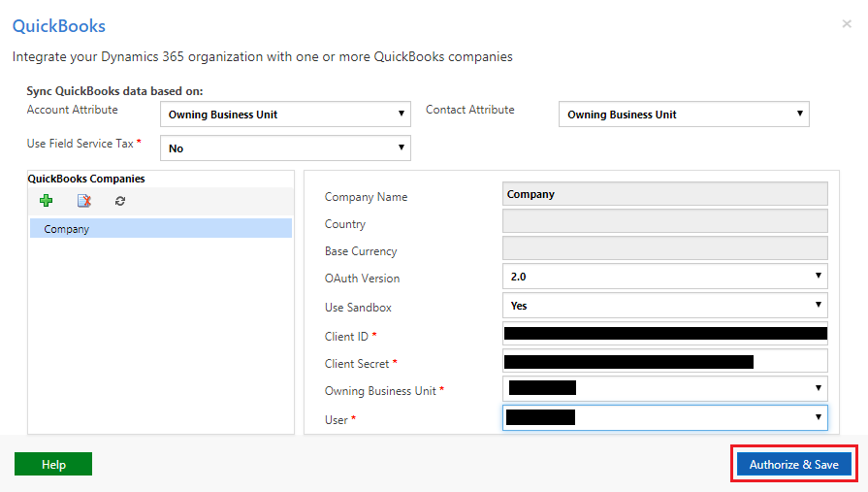The width and height of the screenshot is (868, 492).
Task: Click the 'Base Currency' label
Action: click(361, 251)
